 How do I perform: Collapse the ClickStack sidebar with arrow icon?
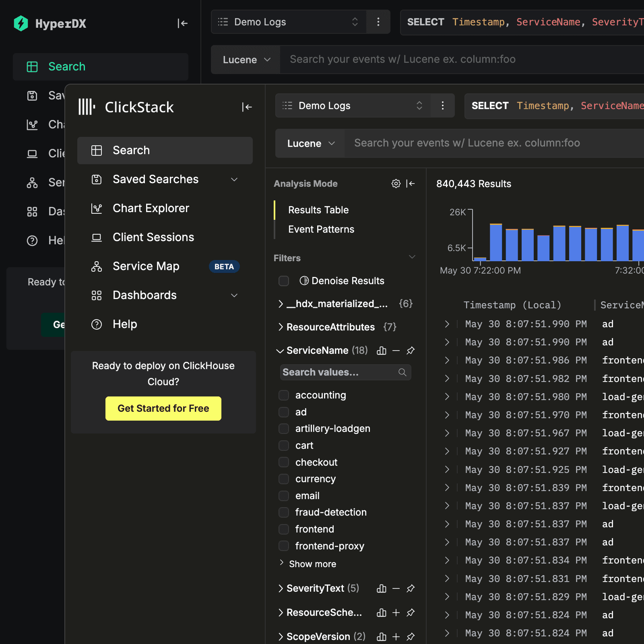tap(247, 107)
